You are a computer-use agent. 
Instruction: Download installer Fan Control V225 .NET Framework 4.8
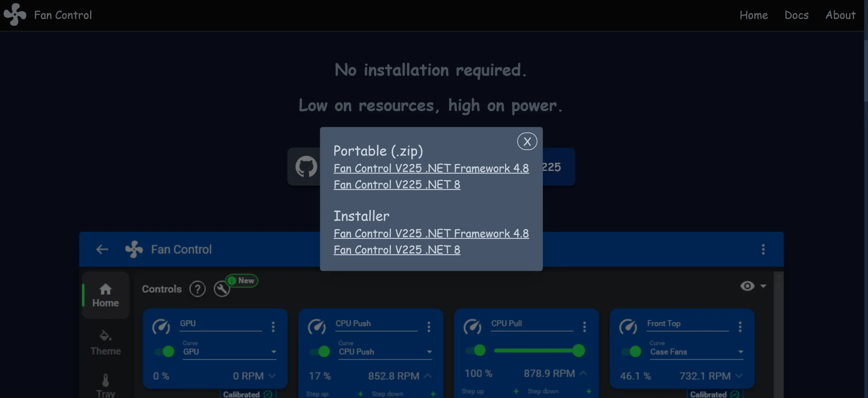pyautogui.click(x=431, y=234)
